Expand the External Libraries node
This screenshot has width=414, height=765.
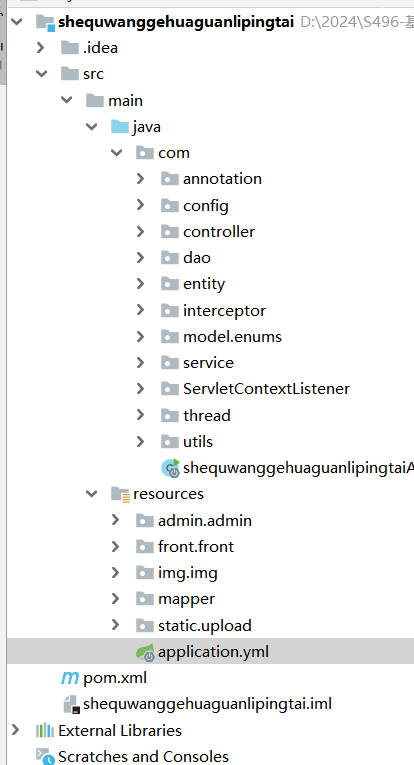click(16, 730)
